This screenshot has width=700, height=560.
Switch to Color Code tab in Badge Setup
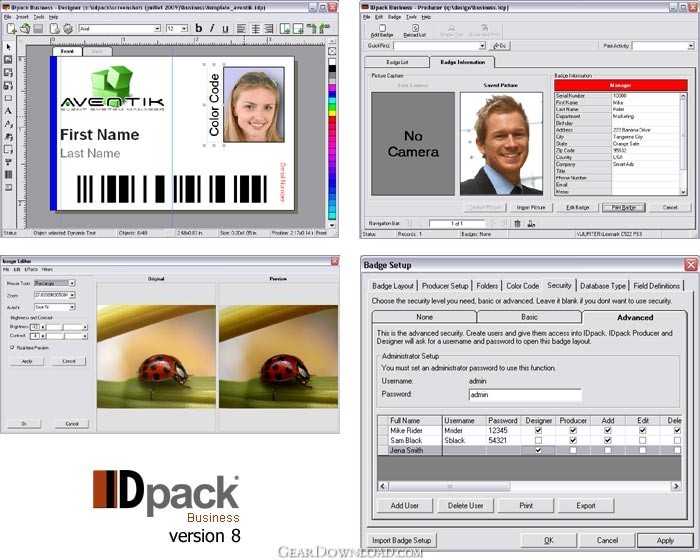[522, 286]
